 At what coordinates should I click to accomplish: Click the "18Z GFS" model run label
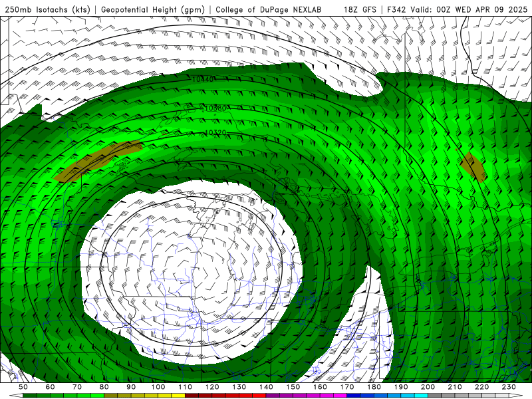click(360, 9)
